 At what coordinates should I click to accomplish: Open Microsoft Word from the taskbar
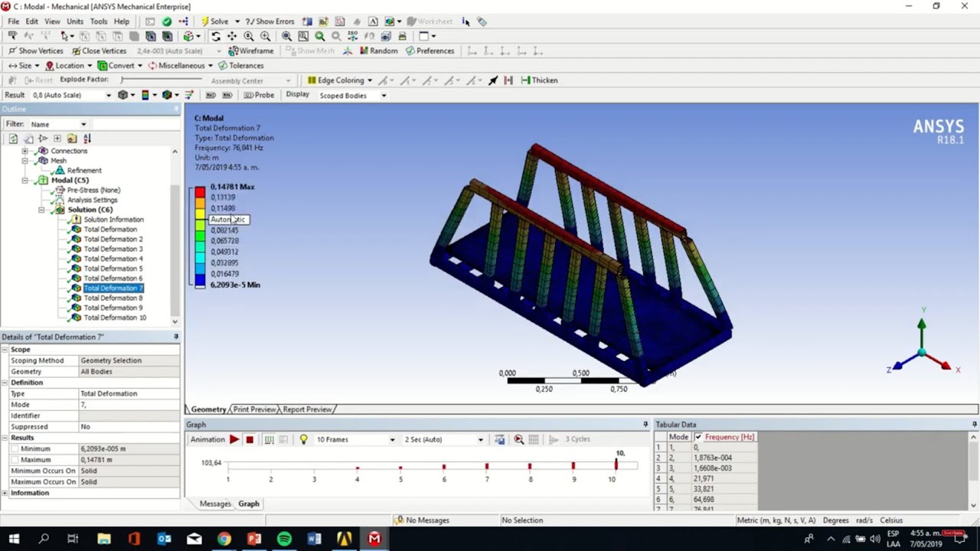click(x=314, y=539)
